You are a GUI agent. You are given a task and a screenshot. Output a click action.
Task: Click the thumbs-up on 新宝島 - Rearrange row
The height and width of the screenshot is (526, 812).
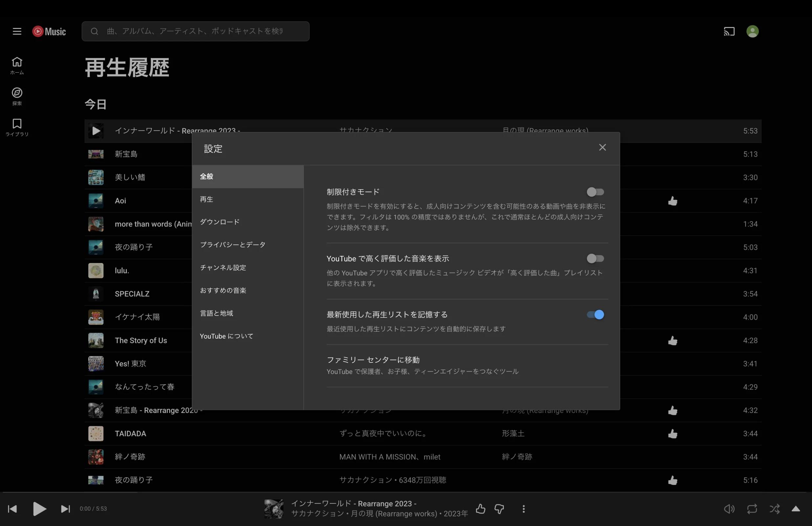[672, 410]
